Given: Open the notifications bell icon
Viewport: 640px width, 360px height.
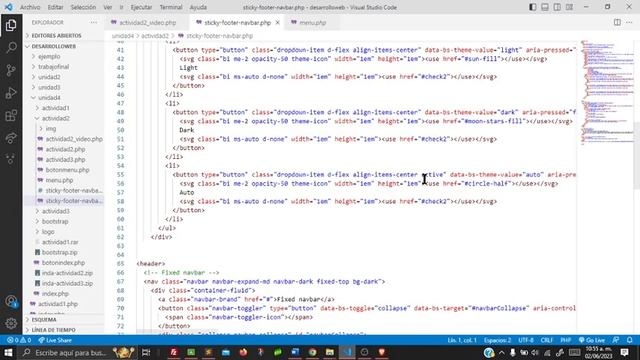Looking at the screenshot, I should click(x=630, y=340).
